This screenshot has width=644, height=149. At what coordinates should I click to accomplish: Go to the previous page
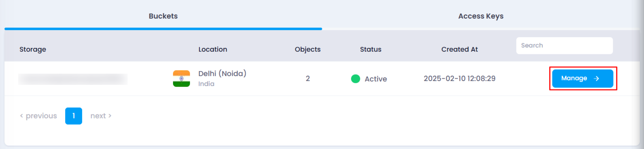38,116
